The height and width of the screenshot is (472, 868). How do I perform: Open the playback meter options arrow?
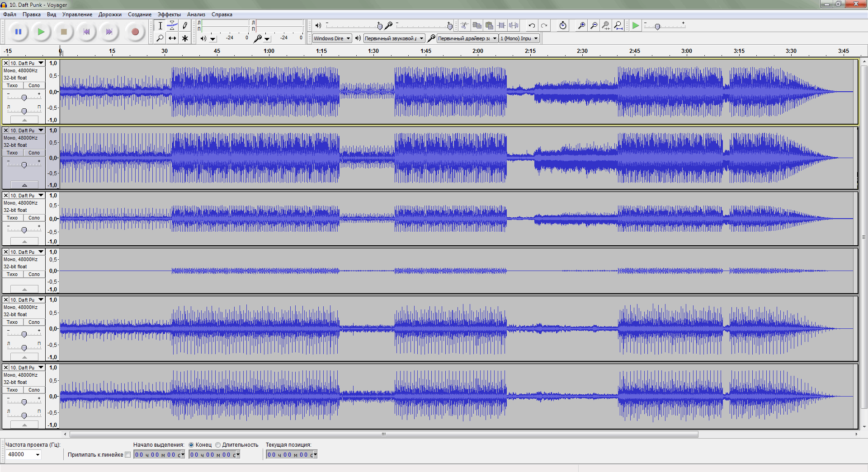(213, 39)
